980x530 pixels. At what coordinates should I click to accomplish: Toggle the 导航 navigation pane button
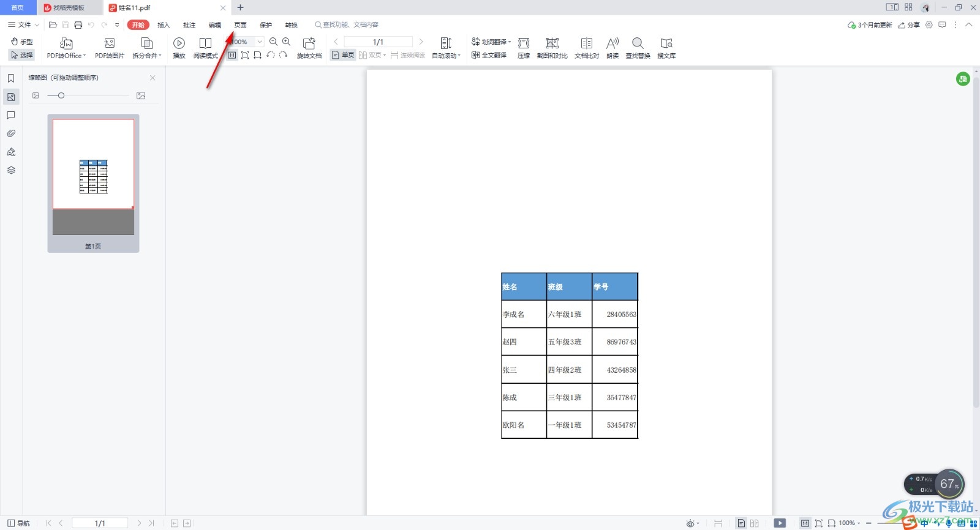18,523
